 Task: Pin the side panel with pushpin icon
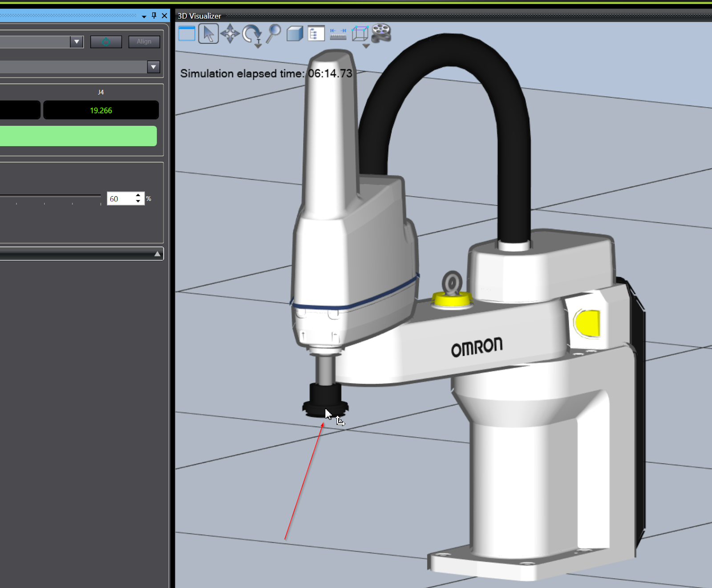tap(154, 16)
